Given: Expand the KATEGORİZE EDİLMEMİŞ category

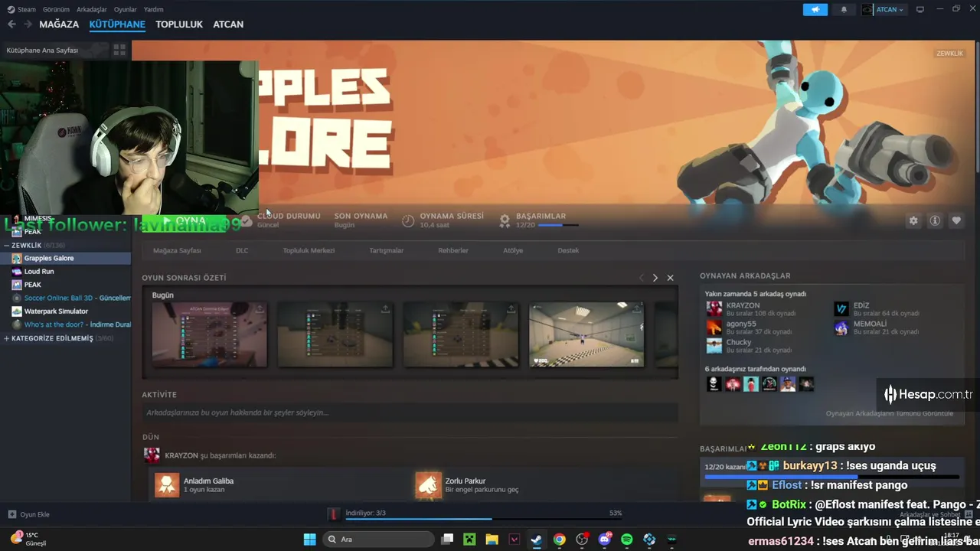Looking at the screenshot, I should [7, 338].
